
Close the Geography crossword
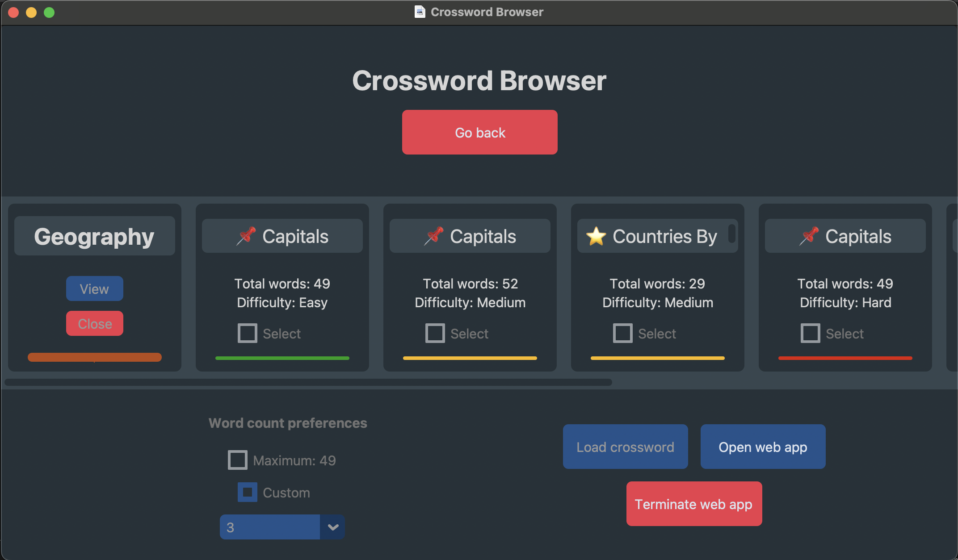[94, 323]
